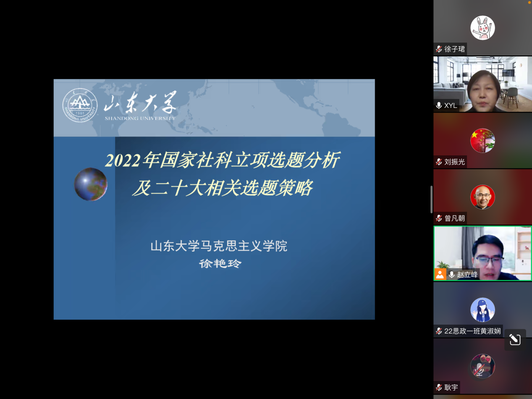Click 22思政一班黄淑娴's cartoon avatar
The height and width of the screenshot is (399, 532).
482,310
